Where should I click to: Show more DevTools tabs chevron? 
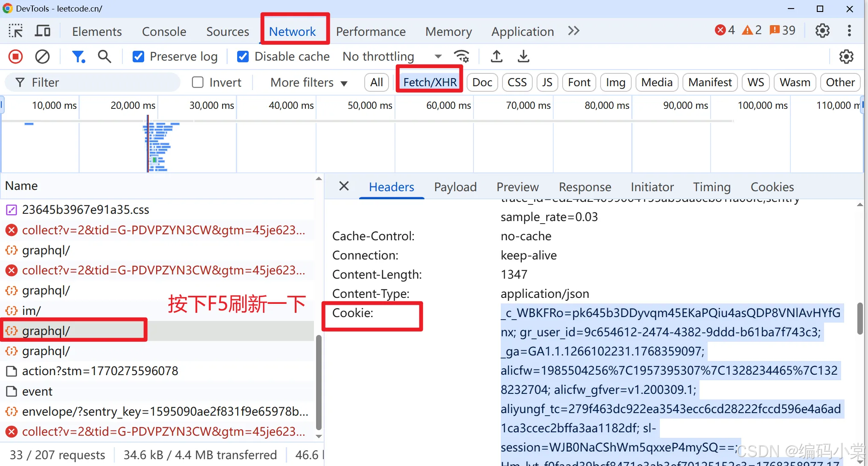point(574,31)
